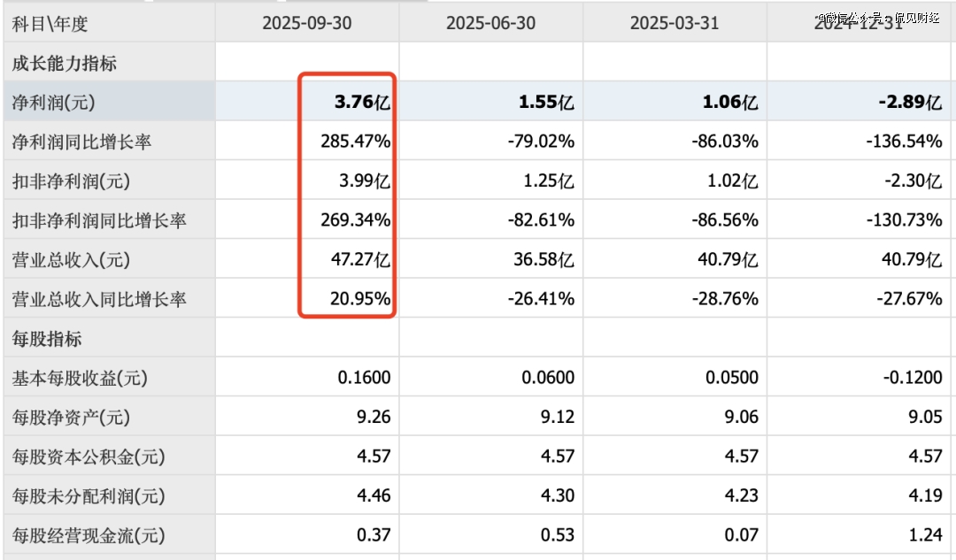Viewport: 956px width, 560px height.
Task: Select the -2.89亿 net profit cell
Action: tap(909, 103)
